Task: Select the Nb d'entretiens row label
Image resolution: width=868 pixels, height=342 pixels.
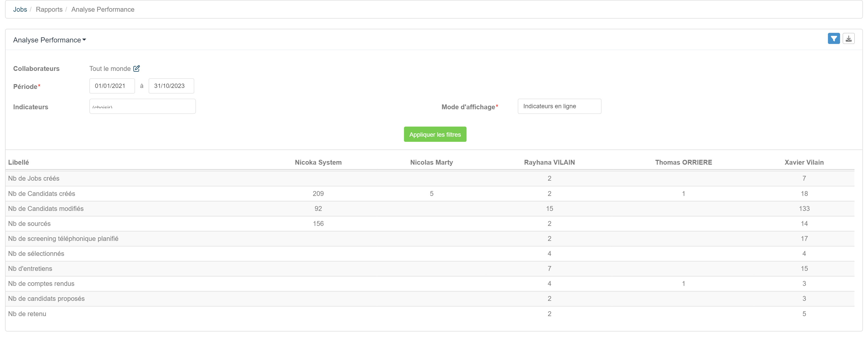Action: coord(30,269)
